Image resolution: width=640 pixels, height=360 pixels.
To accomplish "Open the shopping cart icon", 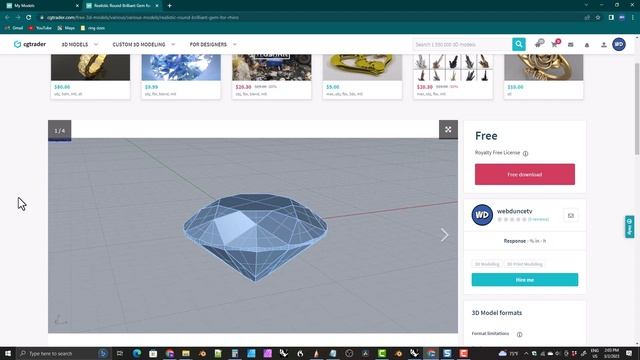I will [x=555, y=44].
